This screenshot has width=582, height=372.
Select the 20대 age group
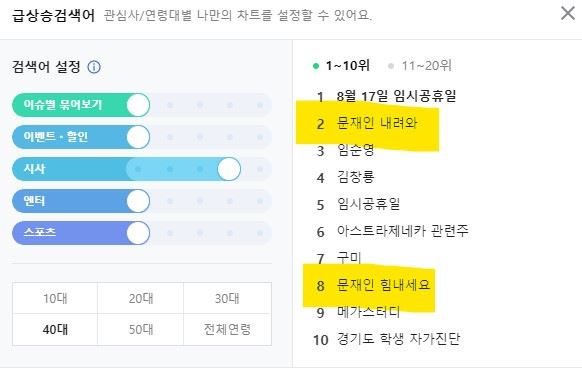[141, 298]
